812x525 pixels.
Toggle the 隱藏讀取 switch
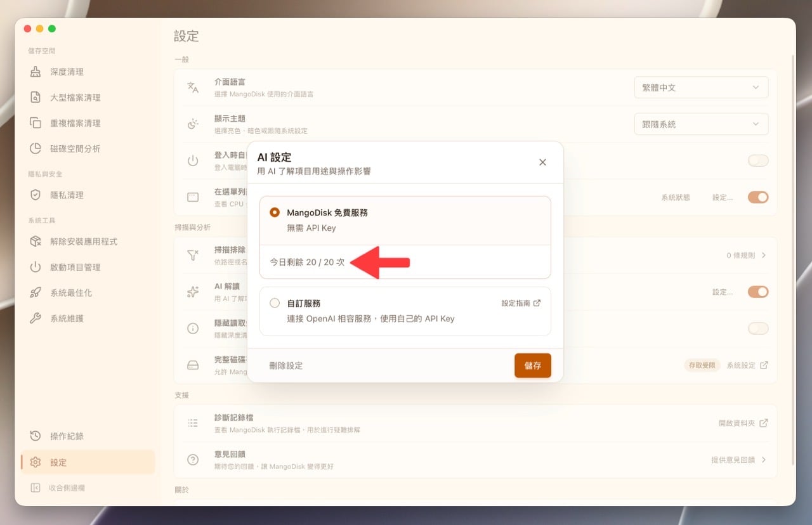click(758, 328)
